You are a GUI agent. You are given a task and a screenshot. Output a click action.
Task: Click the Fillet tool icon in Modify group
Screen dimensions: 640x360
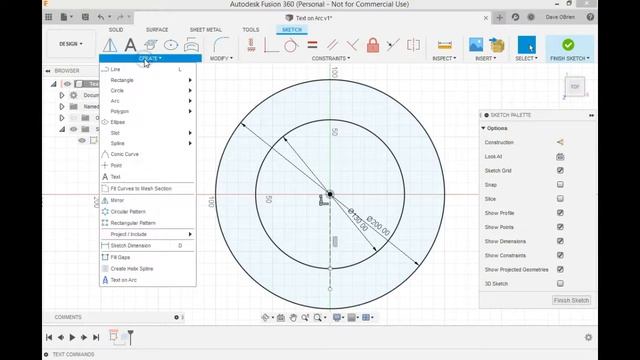(x=221, y=45)
